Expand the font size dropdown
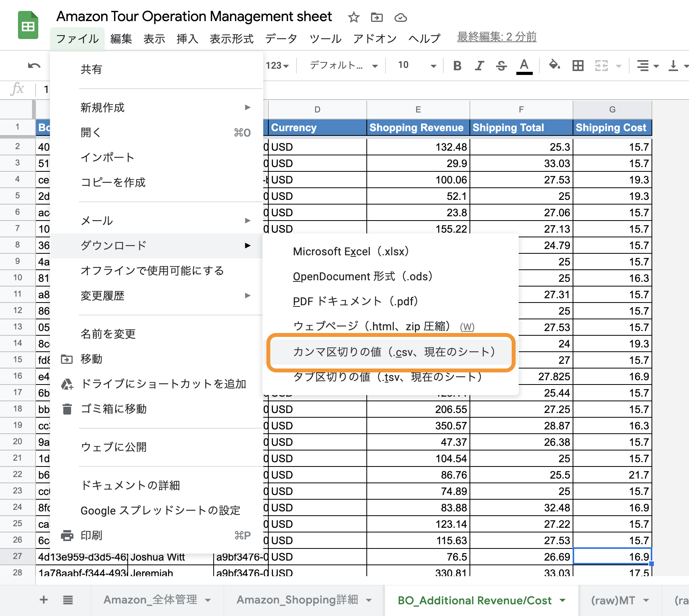The width and height of the screenshot is (689, 616). 433,66
